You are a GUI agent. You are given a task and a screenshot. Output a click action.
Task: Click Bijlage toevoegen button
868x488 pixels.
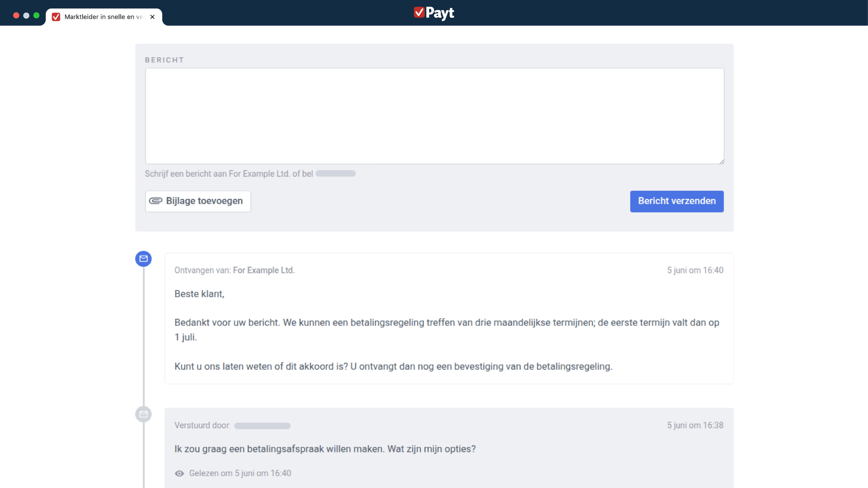click(198, 201)
